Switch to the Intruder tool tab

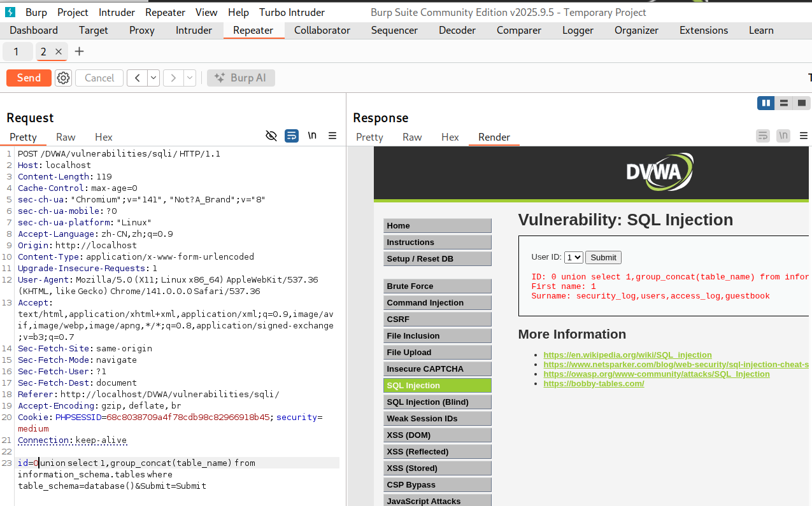(194, 30)
